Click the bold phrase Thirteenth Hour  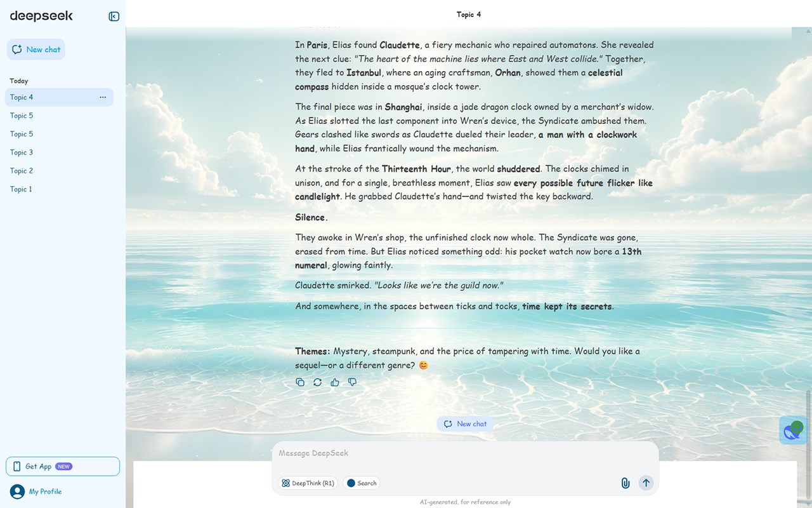click(416, 169)
